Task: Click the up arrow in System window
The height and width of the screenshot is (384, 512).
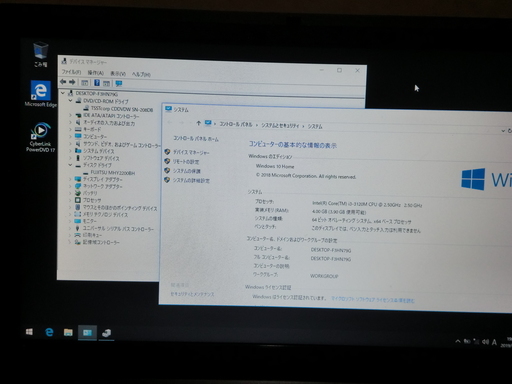Action: [199, 123]
